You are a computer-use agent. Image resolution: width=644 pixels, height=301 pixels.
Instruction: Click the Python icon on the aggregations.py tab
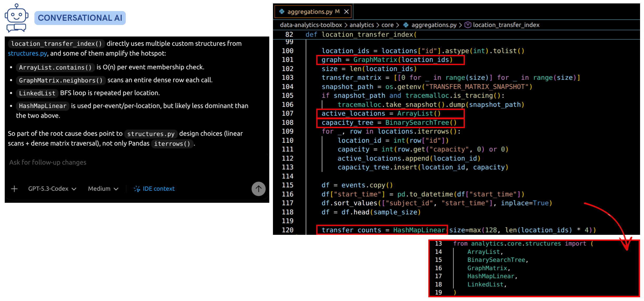[x=282, y=11]
